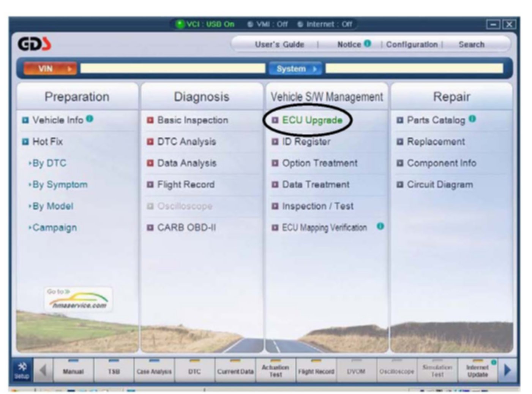532x394 pixels.
Task: Click info icon next to Parts Catalog
Action: (472, 119)
